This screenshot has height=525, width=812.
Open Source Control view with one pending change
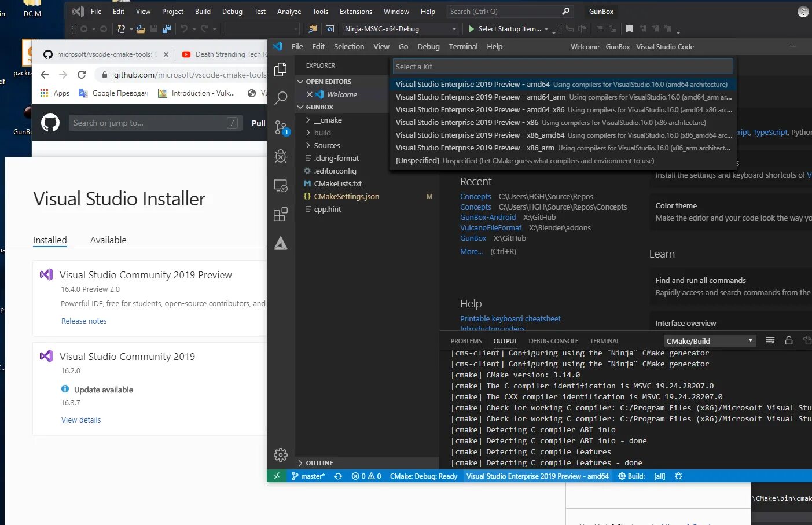click(281, 127)
